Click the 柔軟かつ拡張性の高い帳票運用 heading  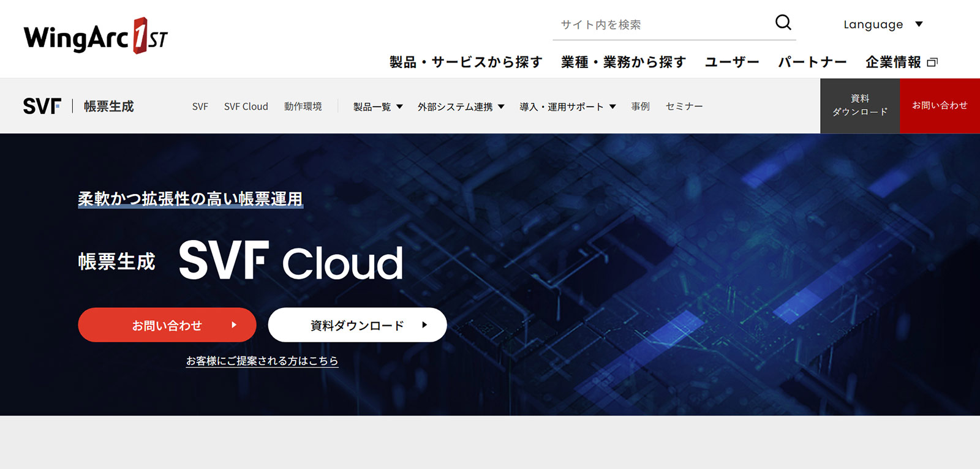tap(190, 199)
